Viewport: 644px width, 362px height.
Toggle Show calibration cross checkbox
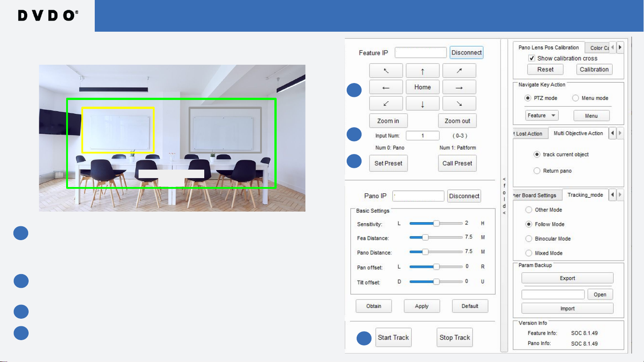[532, 58]
